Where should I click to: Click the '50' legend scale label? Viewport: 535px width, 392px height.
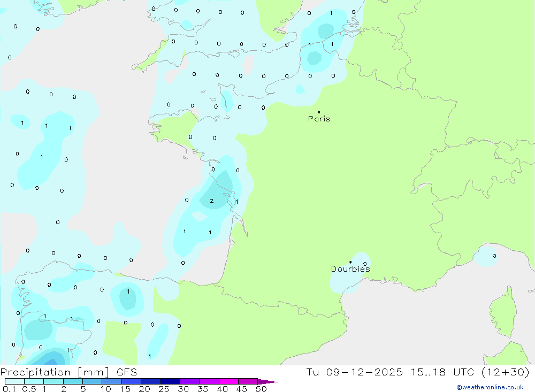261,389
